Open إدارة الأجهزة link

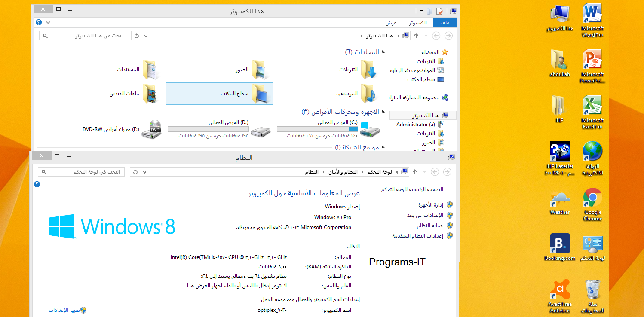431,205
